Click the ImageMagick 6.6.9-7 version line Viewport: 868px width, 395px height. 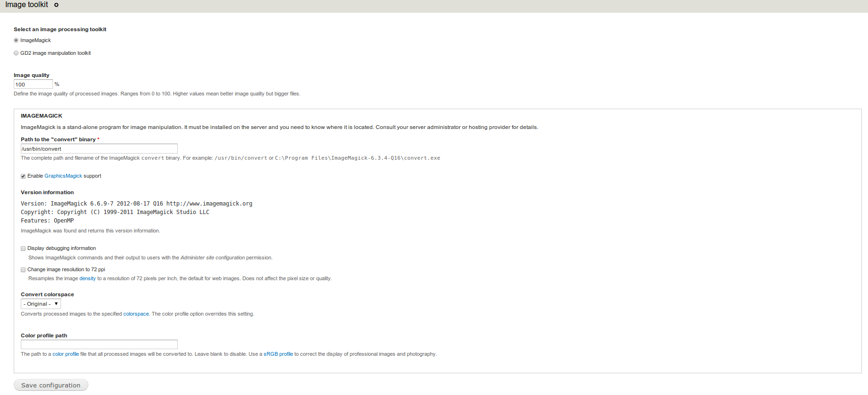click(x=137, y=204)
